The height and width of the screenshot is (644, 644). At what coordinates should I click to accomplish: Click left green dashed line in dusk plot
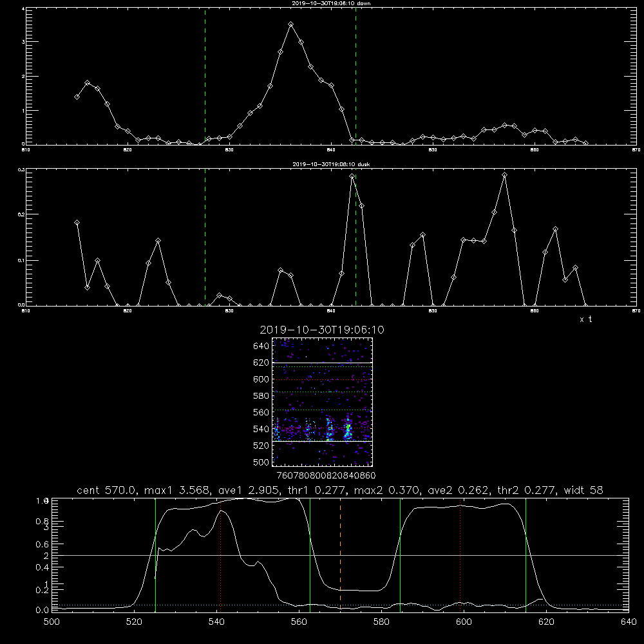tap(205, 237)
